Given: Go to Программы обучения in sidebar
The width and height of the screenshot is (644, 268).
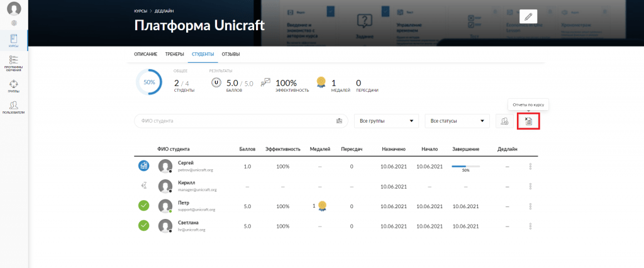Looking at the screenshot, I should click(x=14, y=63).
